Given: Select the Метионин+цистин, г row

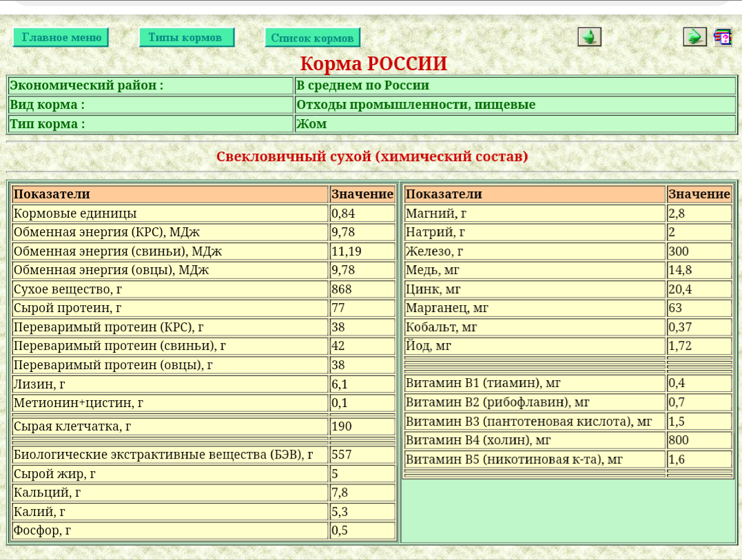Looking at the screenshot, I should point(203,402).
